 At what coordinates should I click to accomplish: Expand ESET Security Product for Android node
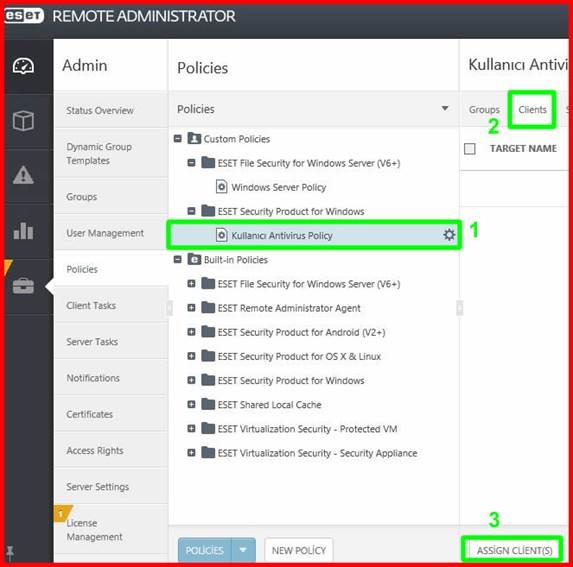(191, 332)
